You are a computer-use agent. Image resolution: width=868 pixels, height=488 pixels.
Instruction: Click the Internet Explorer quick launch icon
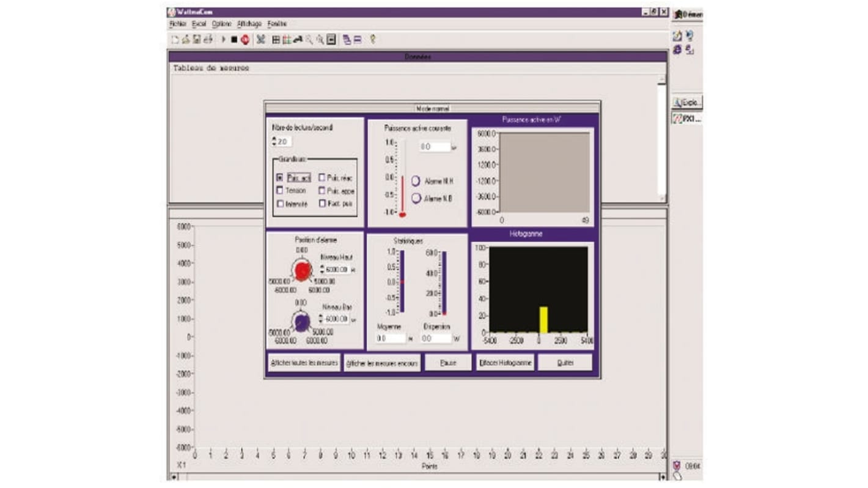click(x=677, y=51)
